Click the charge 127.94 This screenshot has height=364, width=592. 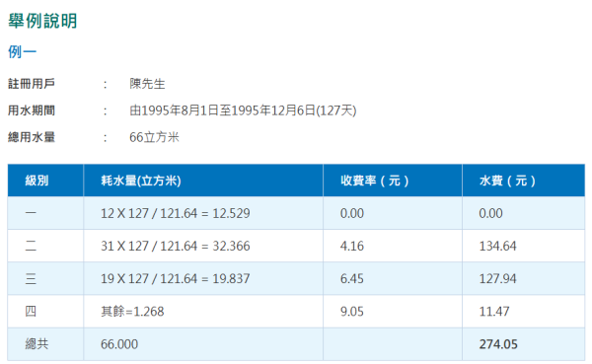tap(497, 279)
